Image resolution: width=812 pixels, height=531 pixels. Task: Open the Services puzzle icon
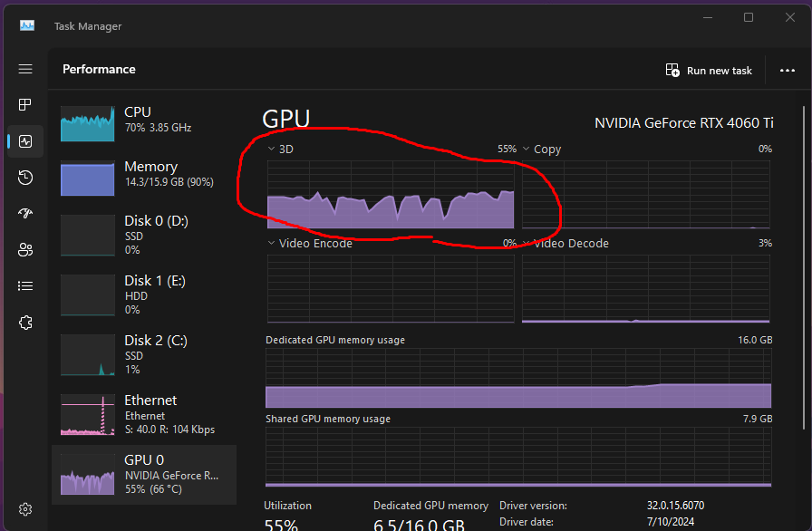click(x=25, y=323)
